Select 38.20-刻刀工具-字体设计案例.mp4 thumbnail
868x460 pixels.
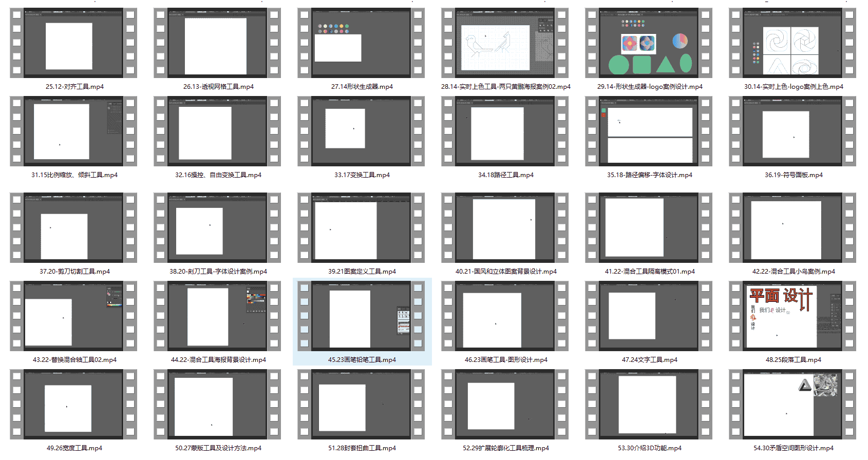[x=217, y=228]
